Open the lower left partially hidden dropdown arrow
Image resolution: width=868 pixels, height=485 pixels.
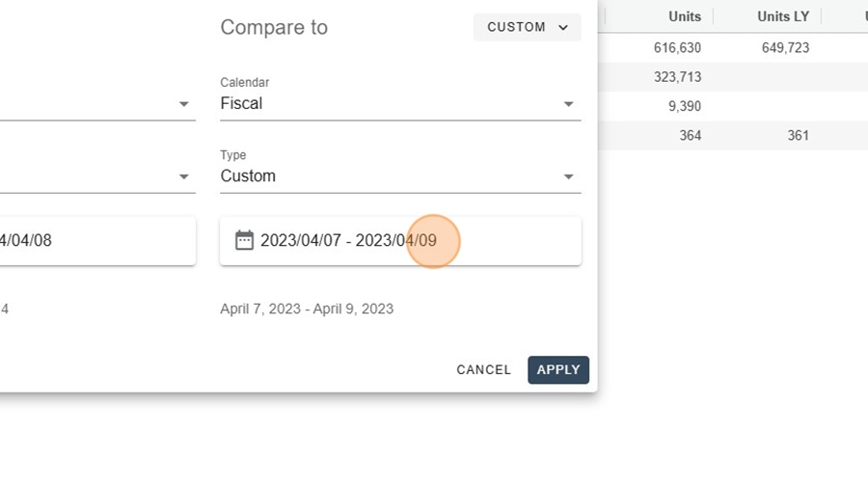184,176
